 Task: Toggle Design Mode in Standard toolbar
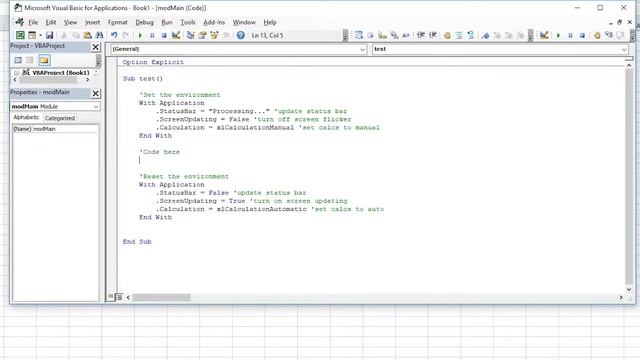(176, 35)
